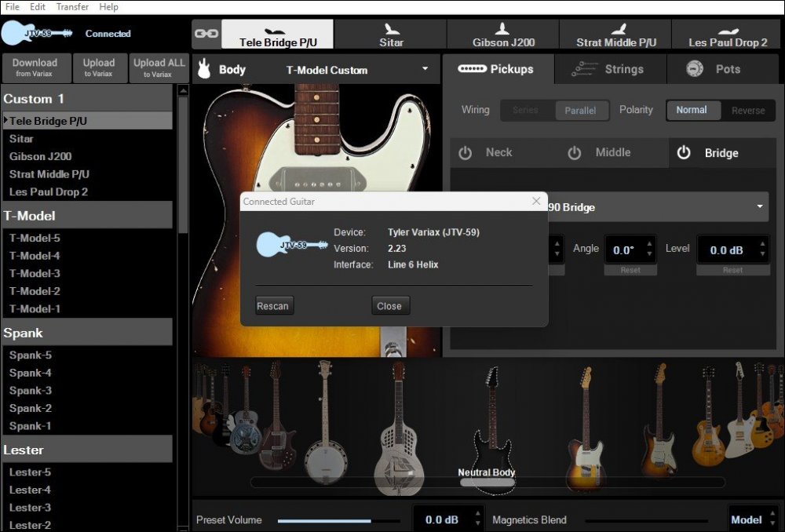The width and height of the screenshot is (785, 532).
Task: Click the link chain icon beside preset tabs
Action: [x=206, y=34]
